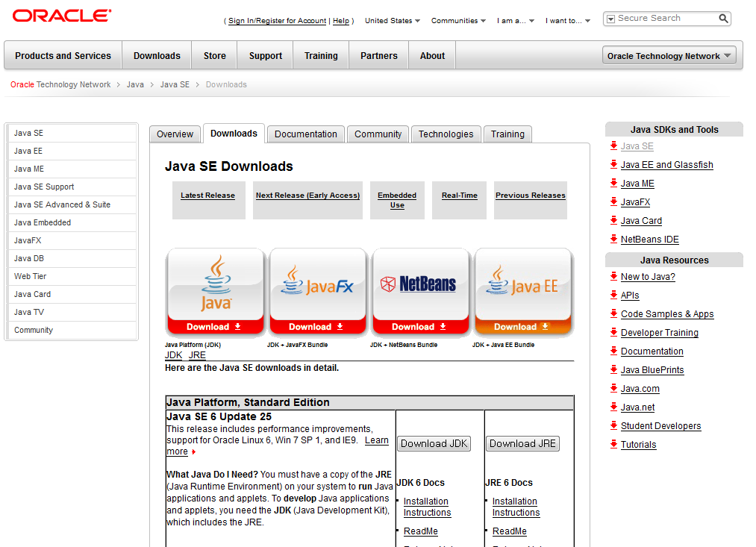Open Tutorials resource link
The width and height of the screenshot is (756, 547).
[638, 445]
